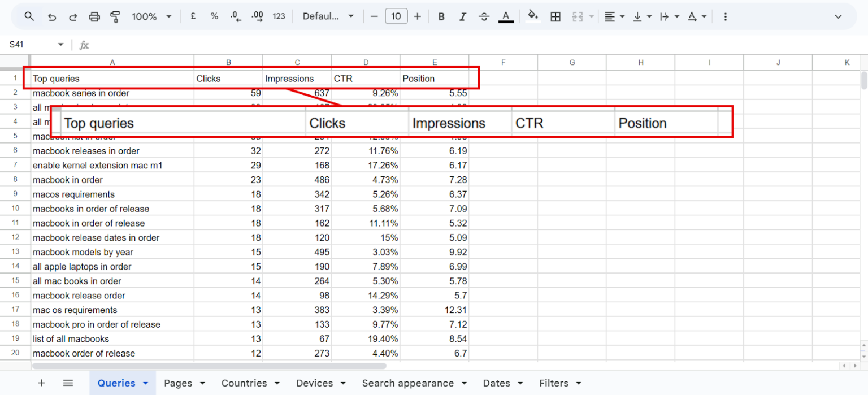Image resolution: width=868 pixels, height=395 pixels.
Task: Toggle bold formatting
Action: pos(441,16)
